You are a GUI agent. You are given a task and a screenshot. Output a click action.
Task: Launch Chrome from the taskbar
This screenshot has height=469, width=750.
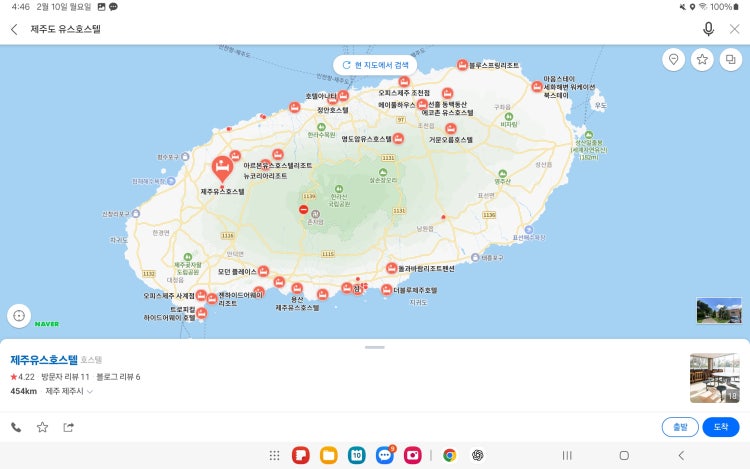coord(449,455)
